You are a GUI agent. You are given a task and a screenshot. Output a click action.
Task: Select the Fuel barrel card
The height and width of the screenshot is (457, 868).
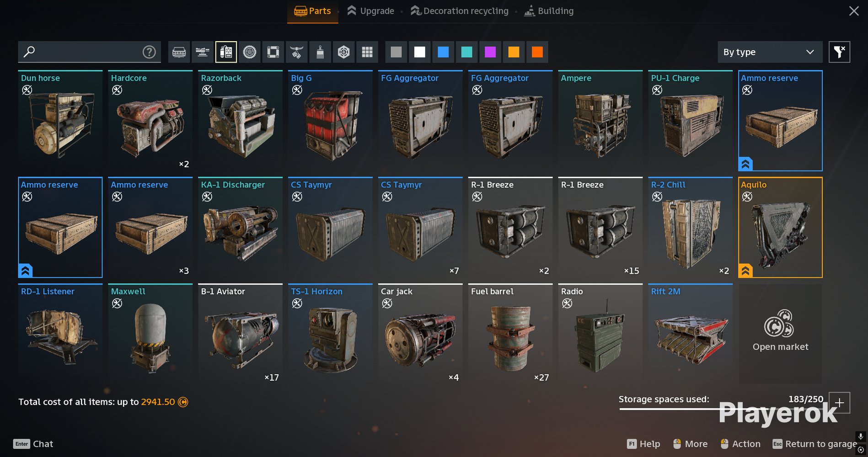coord(510,334)
